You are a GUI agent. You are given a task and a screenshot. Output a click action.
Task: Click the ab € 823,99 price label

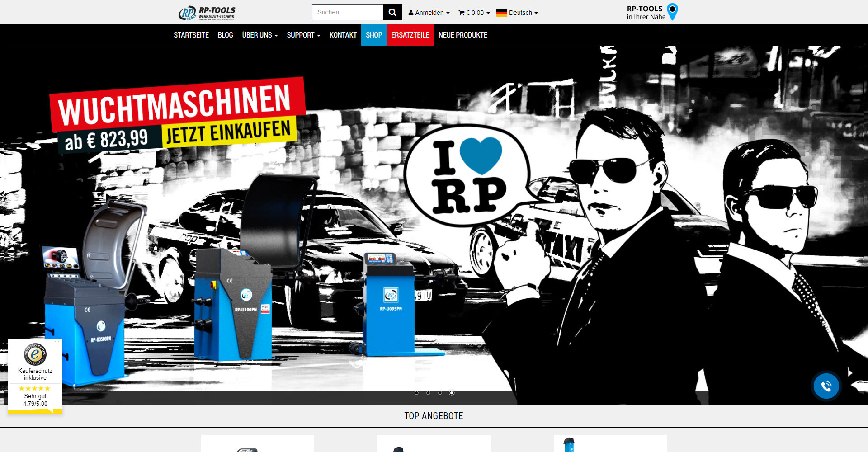coord(108,139)
